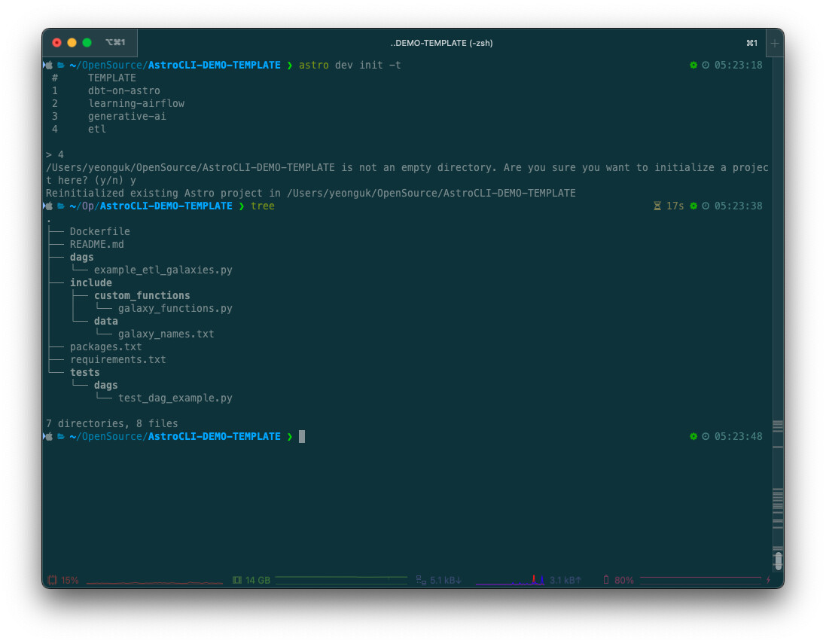The width and height of the screenshot is (826, 644).
Task: Click the 3.1 kB upload rate
Action: point(565,580)
